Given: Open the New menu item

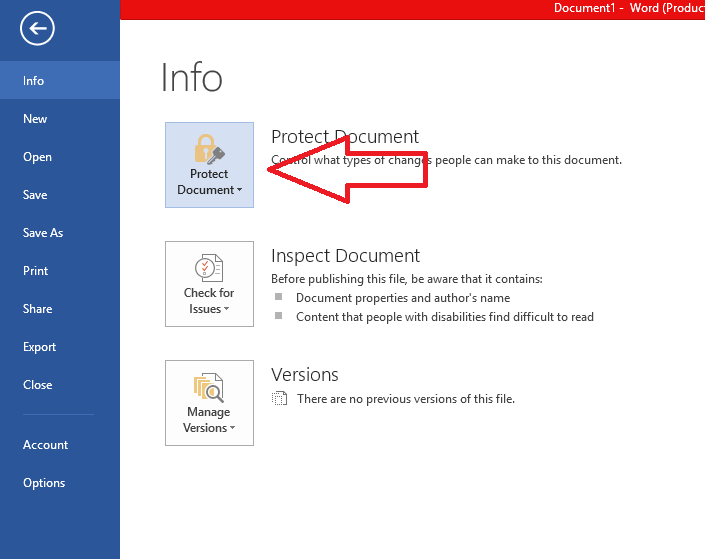Looking at the screenshot, I should pyautogui.click(x=60, y=119).
